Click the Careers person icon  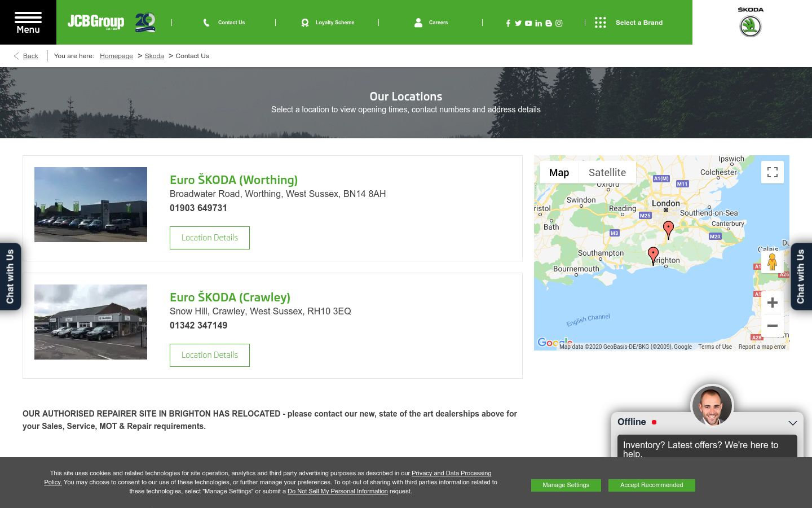[x=418, y=23]
